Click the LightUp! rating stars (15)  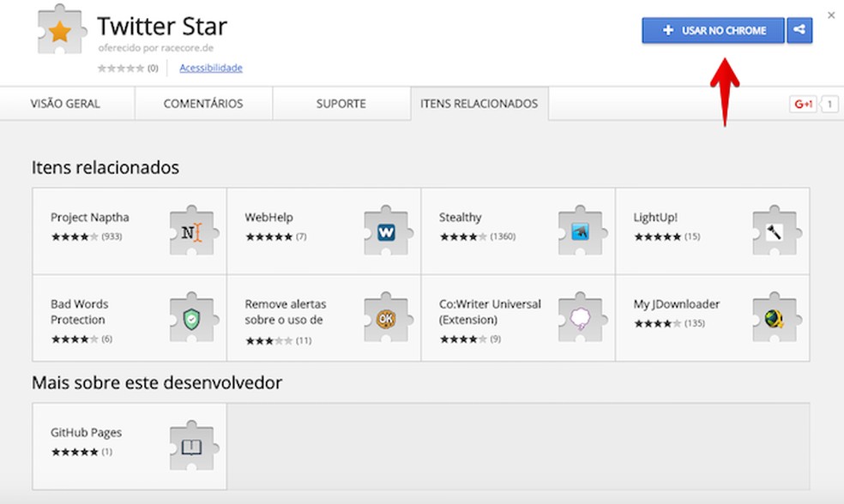click(x=667, y=237)
